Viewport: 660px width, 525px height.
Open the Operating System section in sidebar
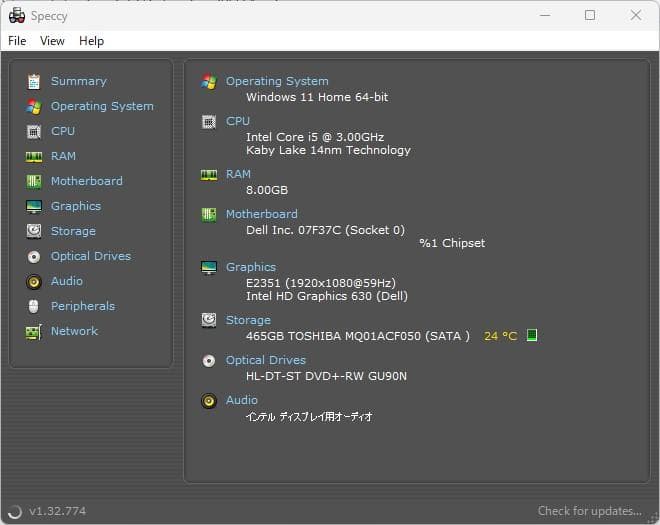tap(102, 106)
